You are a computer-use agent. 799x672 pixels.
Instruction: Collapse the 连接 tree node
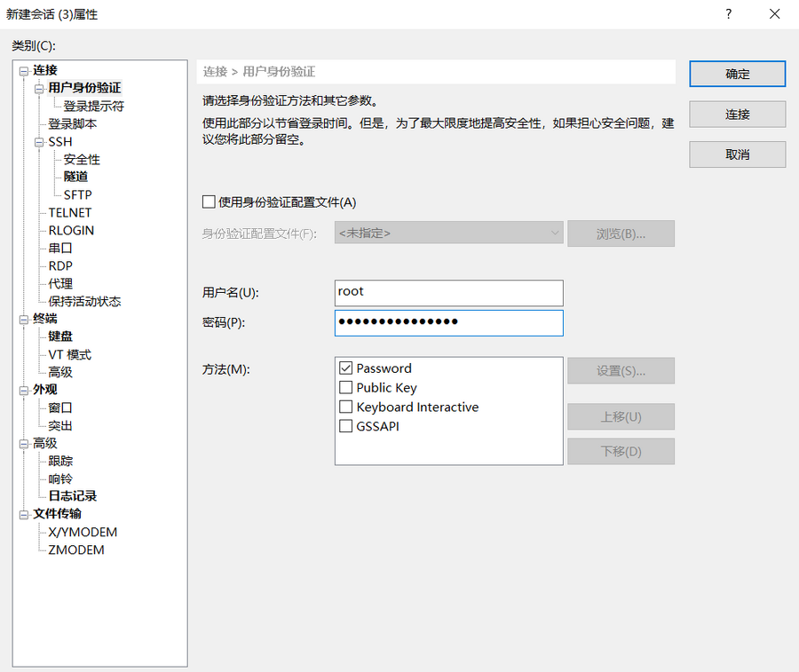24,70
